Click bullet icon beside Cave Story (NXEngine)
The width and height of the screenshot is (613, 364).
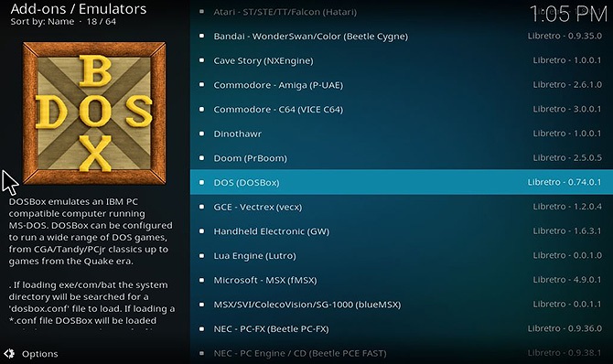(201, 60)
